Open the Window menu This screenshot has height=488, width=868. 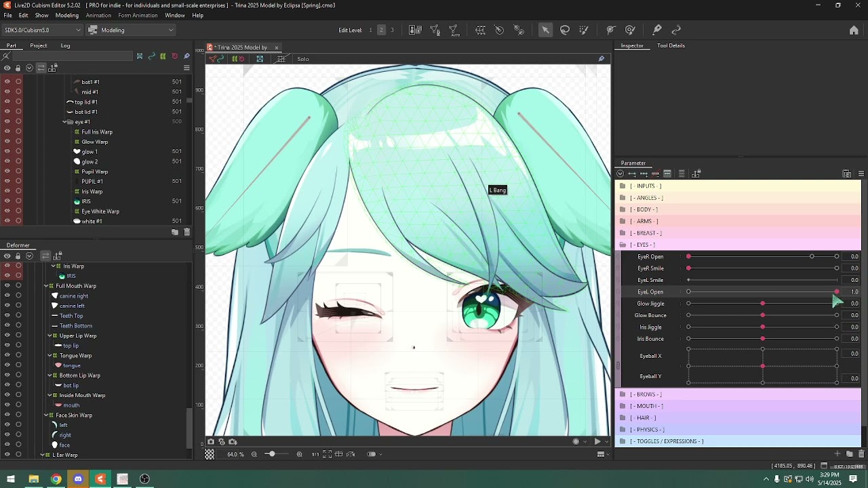point(175,16)
